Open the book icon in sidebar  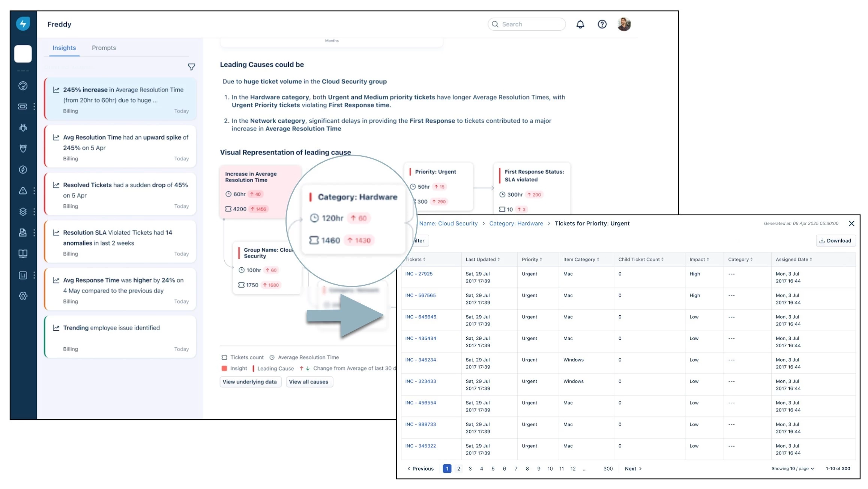pyautogui.click(x=23, y=254)
